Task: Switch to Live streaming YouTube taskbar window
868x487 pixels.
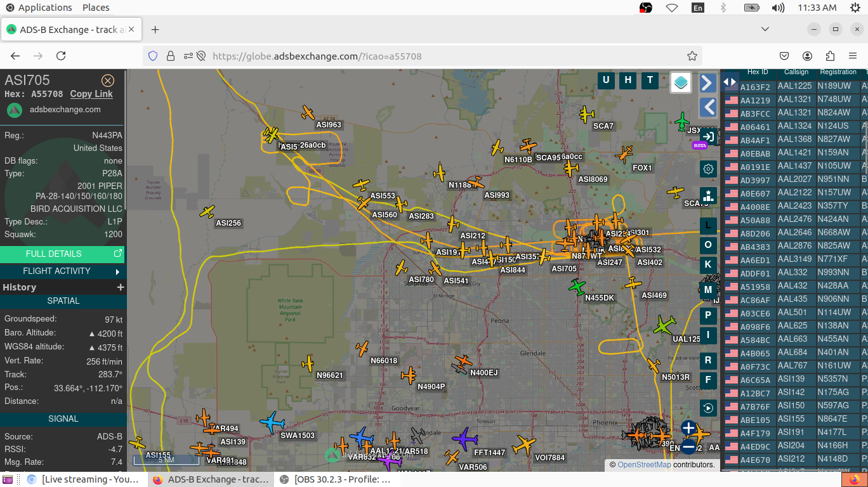Action: tap(83, 479)
